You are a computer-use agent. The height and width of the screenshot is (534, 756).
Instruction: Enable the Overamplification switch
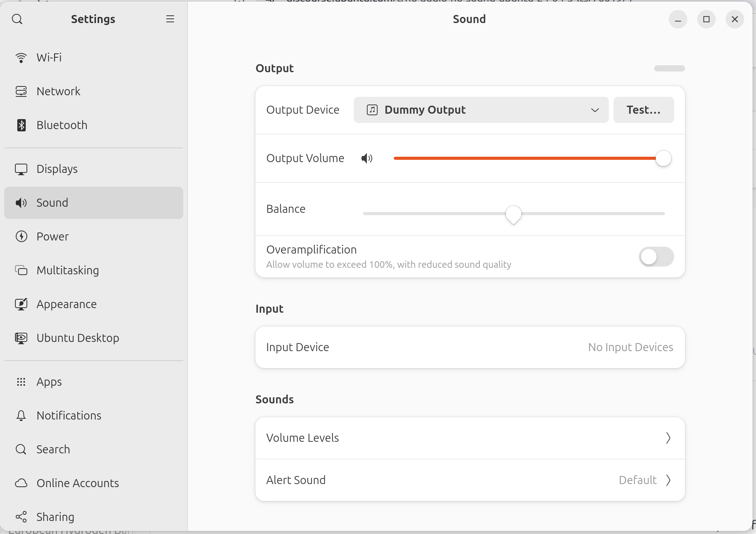pos(656,257)
